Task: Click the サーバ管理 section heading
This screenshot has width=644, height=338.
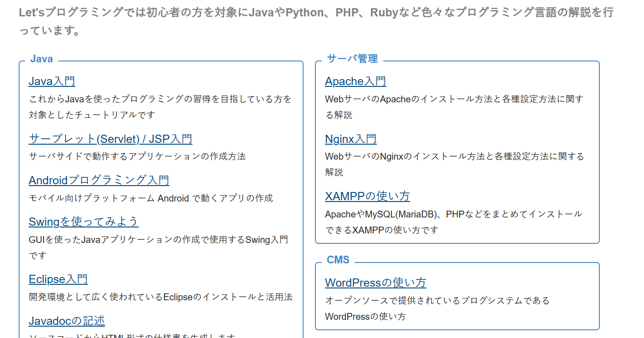Action: [x=352, y=59]
